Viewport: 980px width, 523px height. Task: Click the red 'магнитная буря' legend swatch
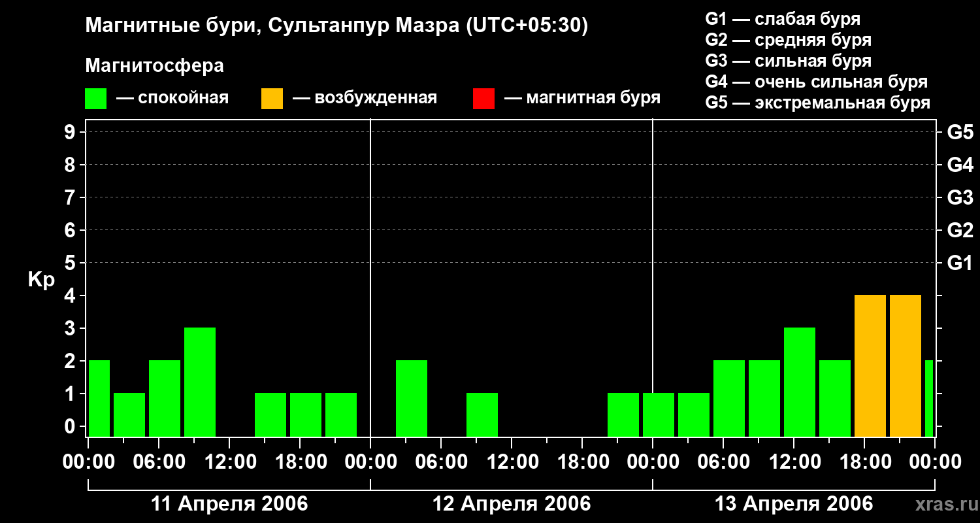[483, 99]
